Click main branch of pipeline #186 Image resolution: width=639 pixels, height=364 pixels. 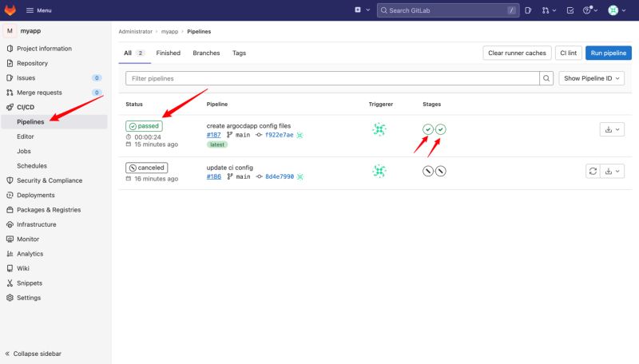pos(243,176)
